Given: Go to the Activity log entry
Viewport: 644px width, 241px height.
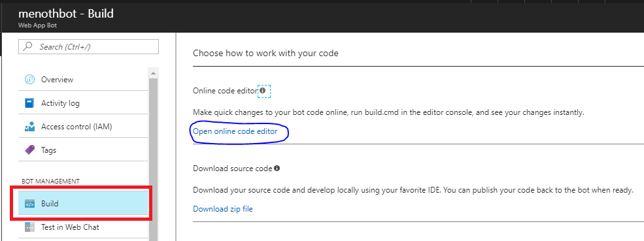Looking at the screenshot, I should point(83,103).
